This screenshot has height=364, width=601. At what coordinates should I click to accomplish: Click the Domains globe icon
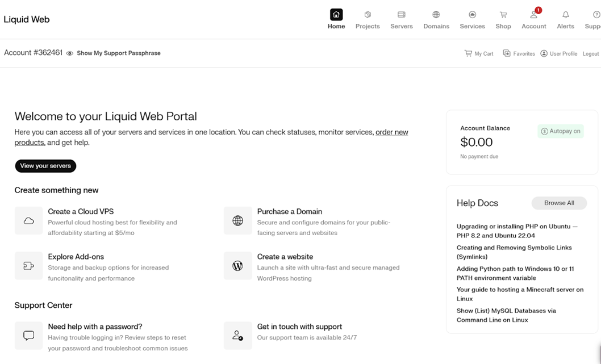pos(436,15)
